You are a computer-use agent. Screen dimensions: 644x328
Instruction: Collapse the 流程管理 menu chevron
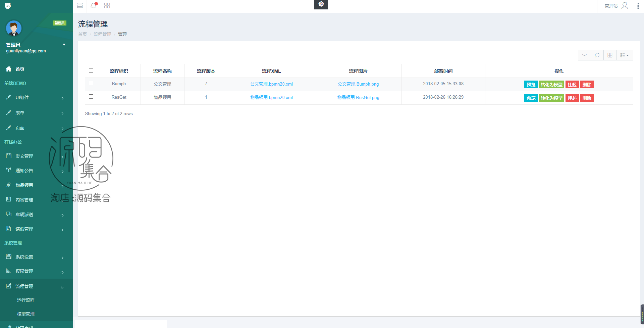click(x=62, y=288)
